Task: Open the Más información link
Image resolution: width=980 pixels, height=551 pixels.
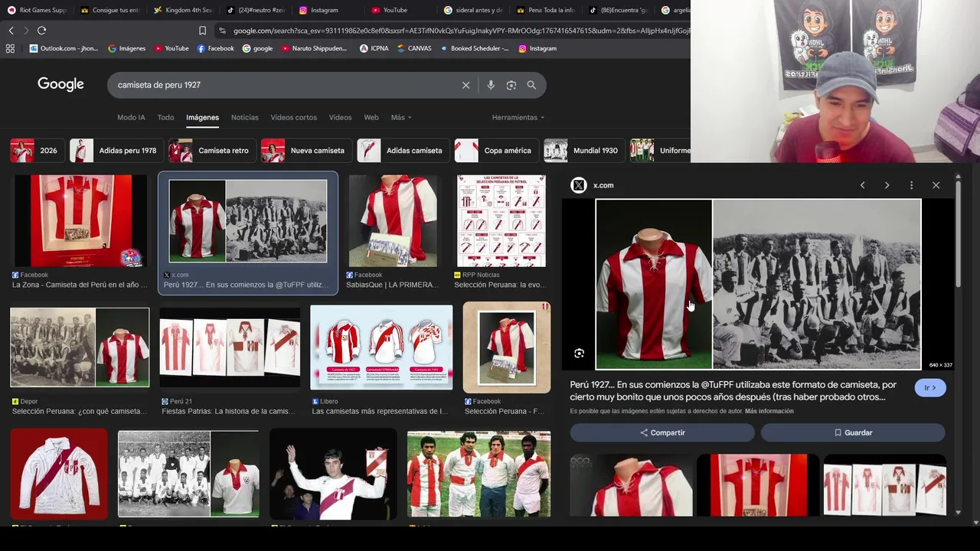Action: 769,411
